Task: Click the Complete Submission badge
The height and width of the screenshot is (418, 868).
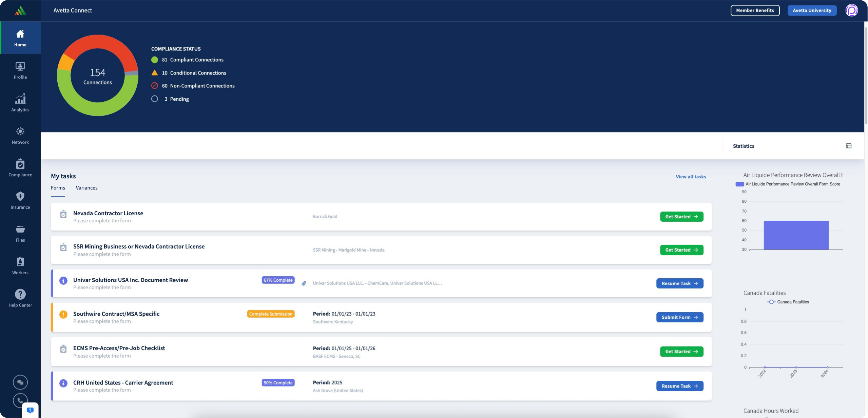Action: coord(271,314)
